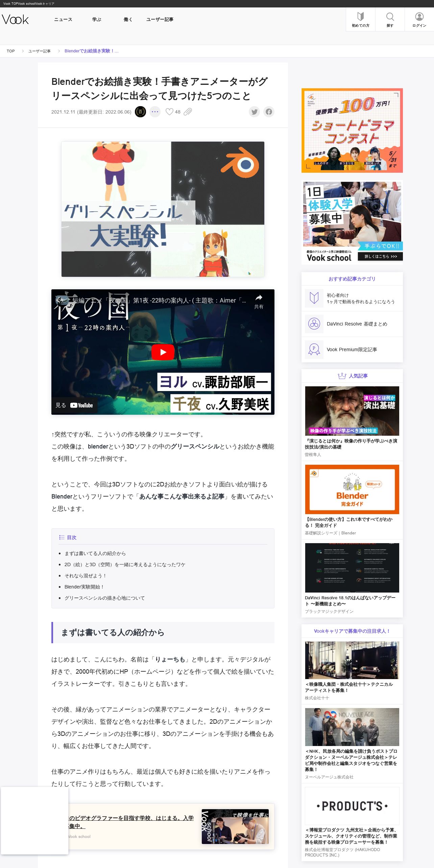Open the Vook school 1日体験入学 banner
This screenshot has height=868, width=434.
(x=352, y=222)
